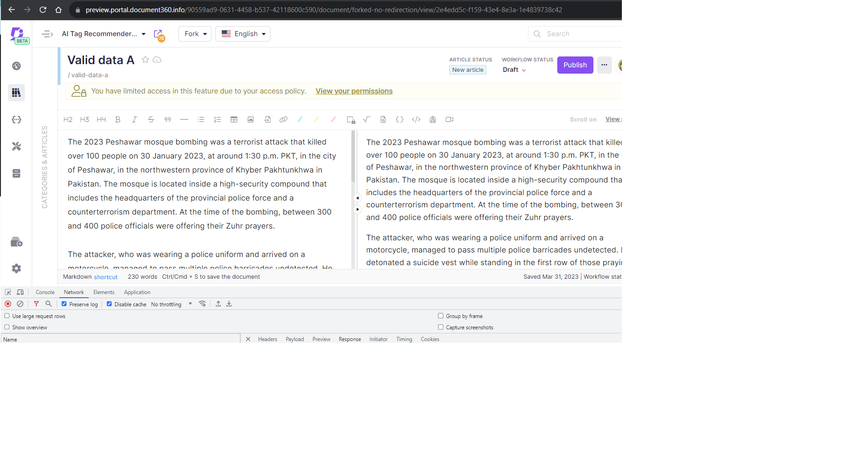
Task: Open settings gear in left sidebar
Action: tap(17, 268)
